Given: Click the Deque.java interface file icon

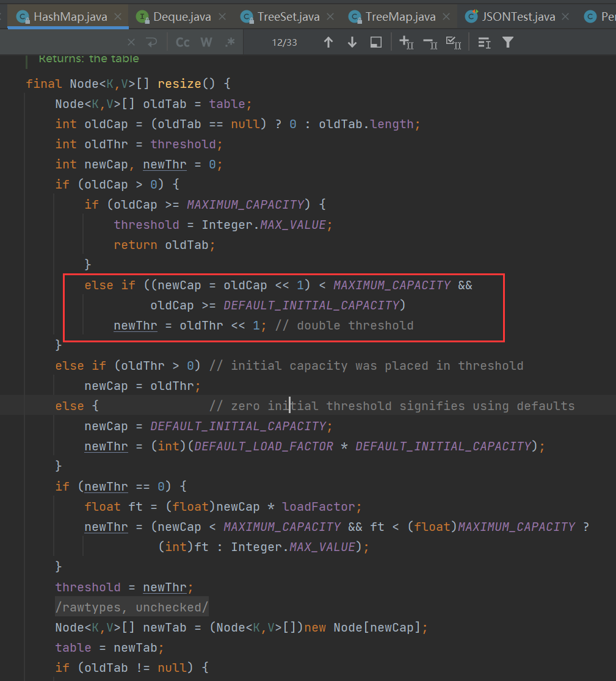Looking at the screenshot, I should point(142,17).
